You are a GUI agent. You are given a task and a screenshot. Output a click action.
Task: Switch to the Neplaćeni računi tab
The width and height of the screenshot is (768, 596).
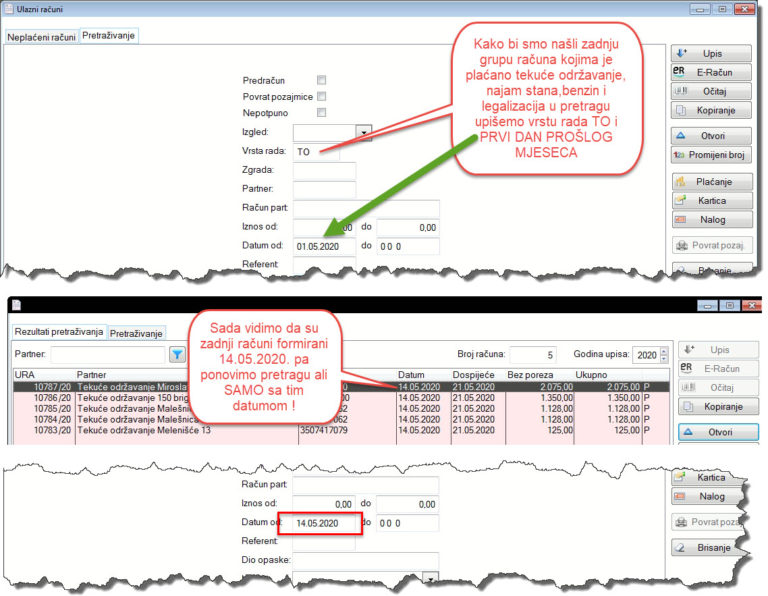point(42,37)
